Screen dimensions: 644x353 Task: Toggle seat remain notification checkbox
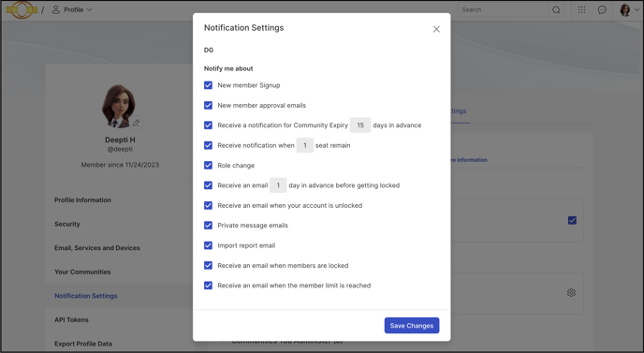(x=208, y=145)
